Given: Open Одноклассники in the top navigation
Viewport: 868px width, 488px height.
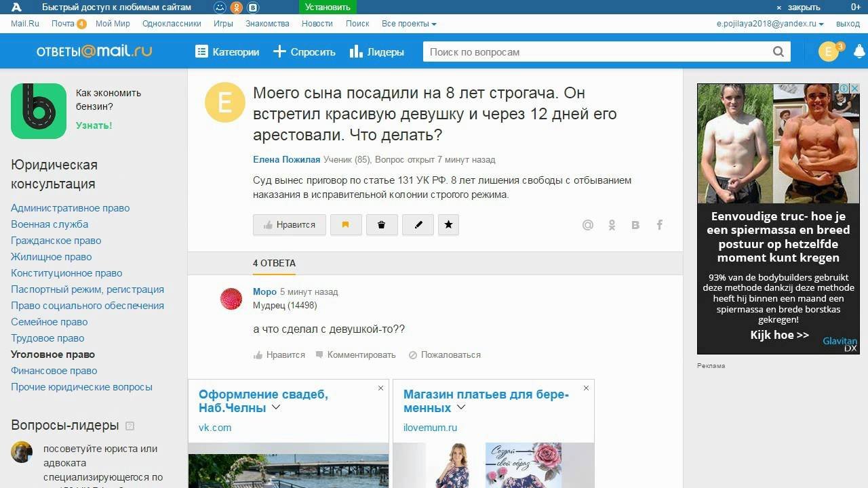Looking at the screenshot, I should (172, 24).
